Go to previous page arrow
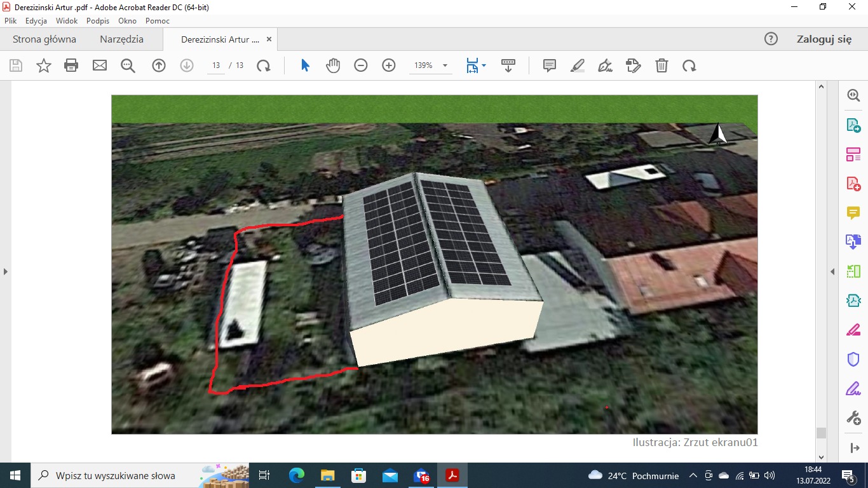 (x=159, y=65)
